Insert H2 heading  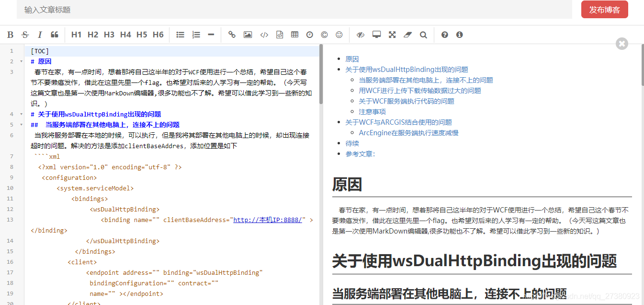[x=93, y=35]
